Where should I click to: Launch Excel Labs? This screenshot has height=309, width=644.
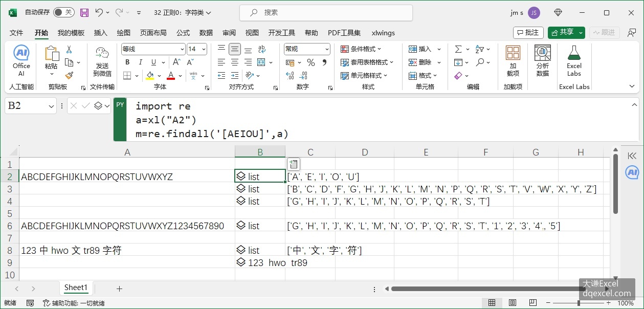click(x=574, y=61)
